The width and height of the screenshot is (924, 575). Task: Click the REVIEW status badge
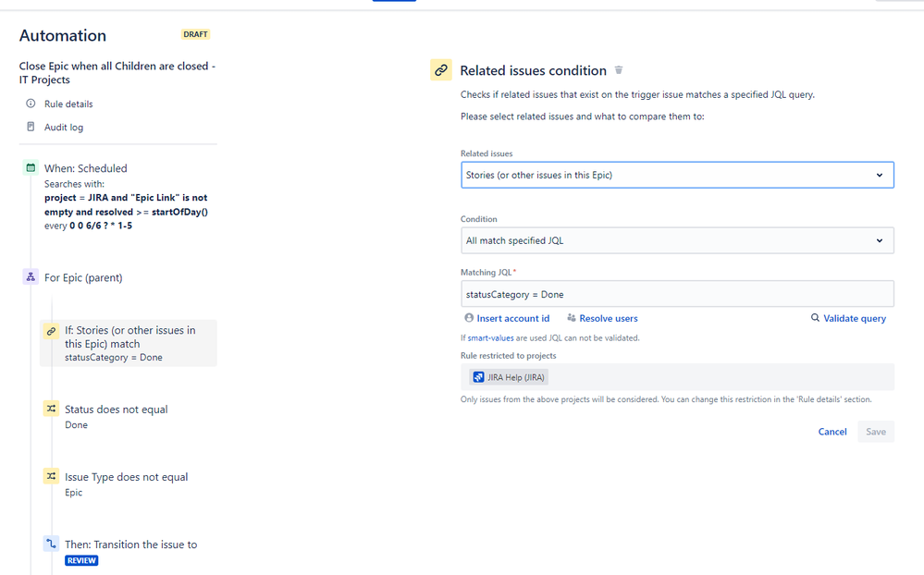click(x=81, y=560)
